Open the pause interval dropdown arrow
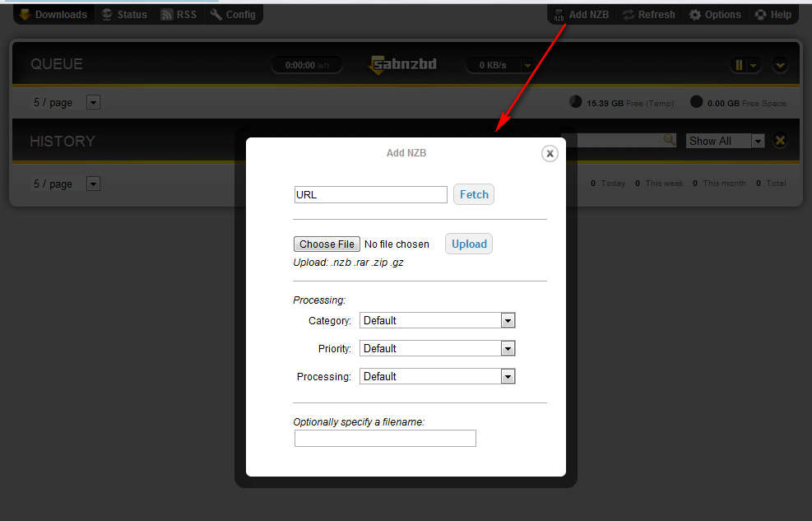The image size is (812, 521). (753, 65)
